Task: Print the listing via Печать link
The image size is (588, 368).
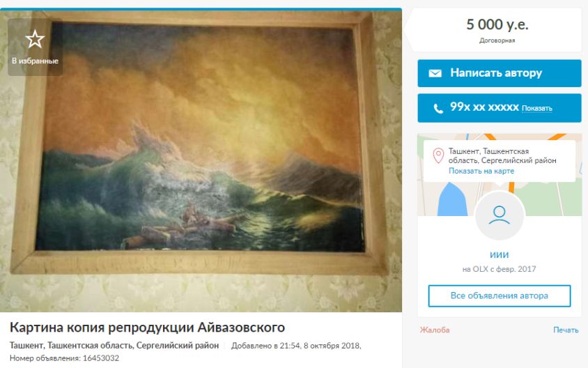Action: 566,330
